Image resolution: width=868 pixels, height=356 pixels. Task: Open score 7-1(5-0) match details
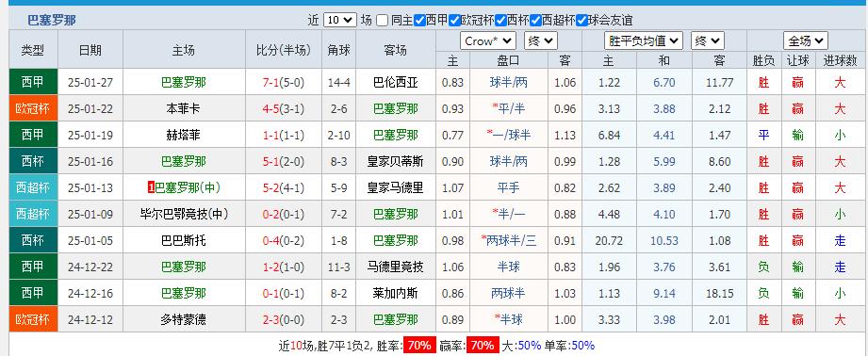pos(284,82)
